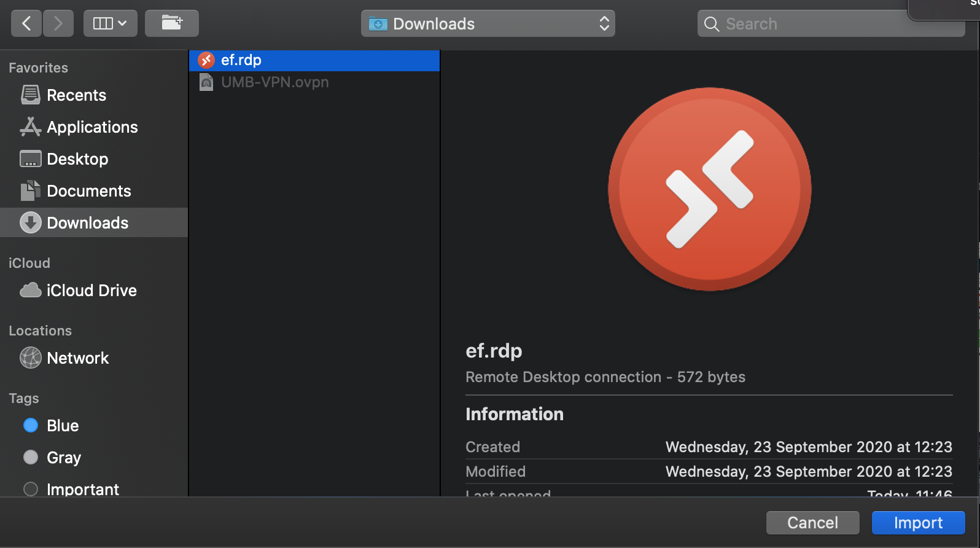Viewport: 980px width, 548px height.
Task: Click the Downloads folder icon in the popup
Action: tap(378, 24)
